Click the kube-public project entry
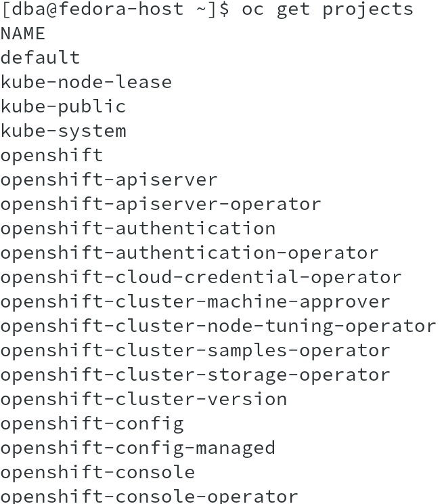Image resolution: width=446 pixels, height=504 pixels. click(63, 107)
